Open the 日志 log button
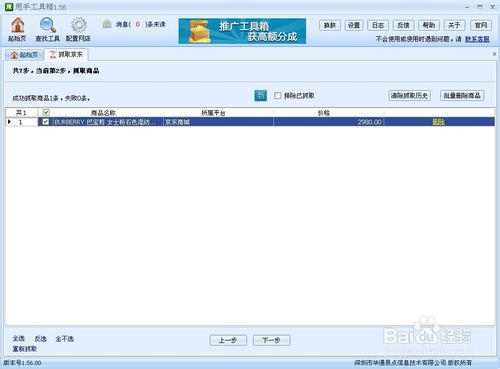The height and width of the screenshot is (369, 500). tap(378, 25)
